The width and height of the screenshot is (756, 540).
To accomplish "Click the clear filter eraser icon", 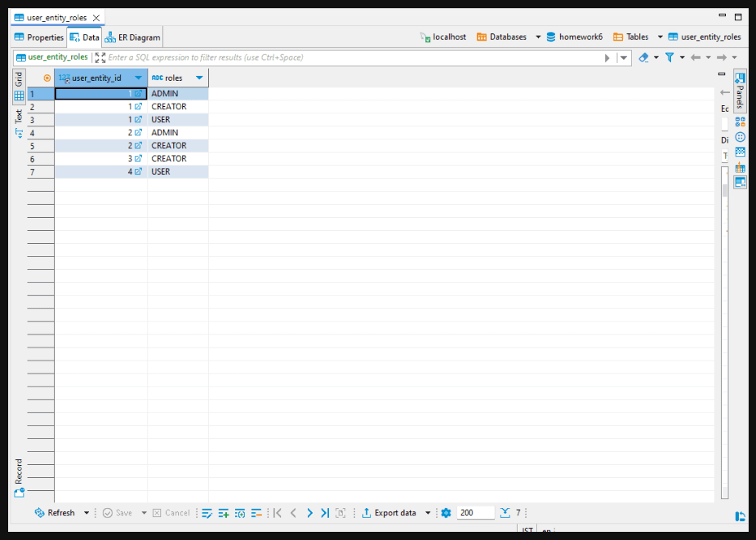I will pyautogui.click(x=643, y=58).
